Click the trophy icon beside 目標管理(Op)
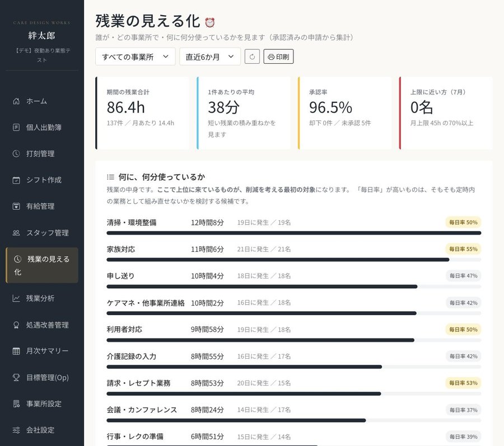Viewport: 504px width, 446px height. [x=16, y=378]
